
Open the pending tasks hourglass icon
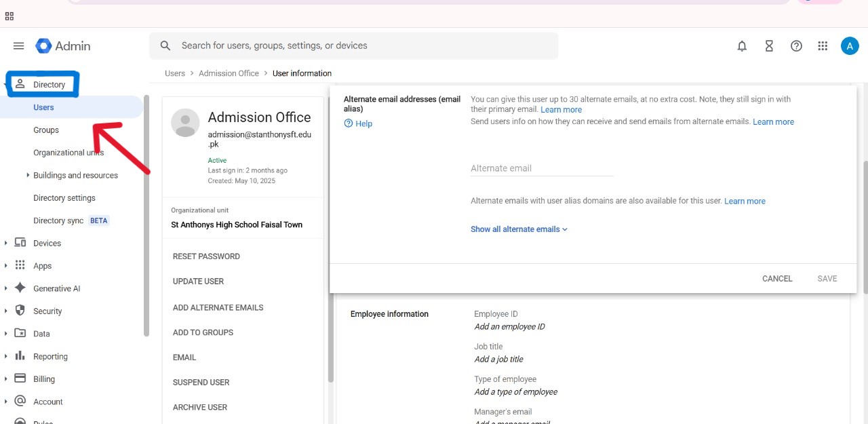[769, 45]
